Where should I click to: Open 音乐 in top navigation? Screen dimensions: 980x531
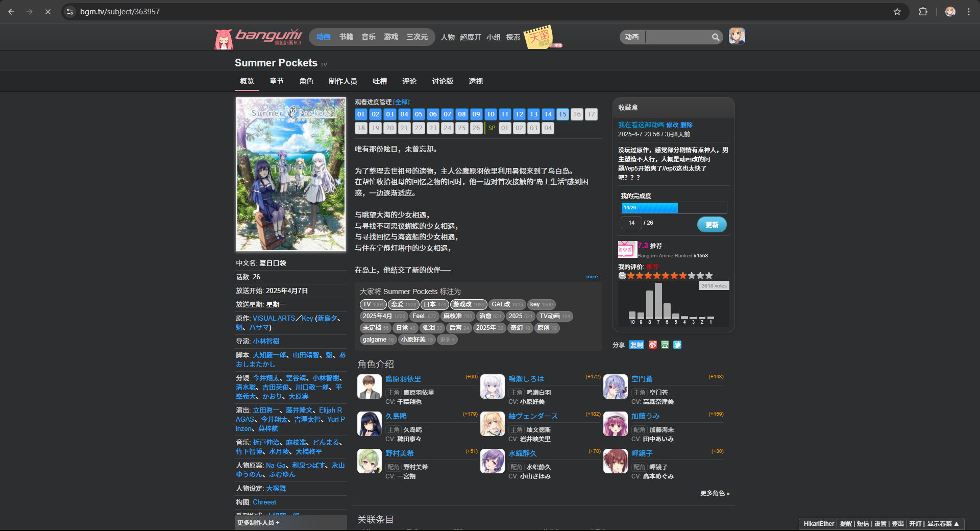pyautogui.click(x=369, y=37)
